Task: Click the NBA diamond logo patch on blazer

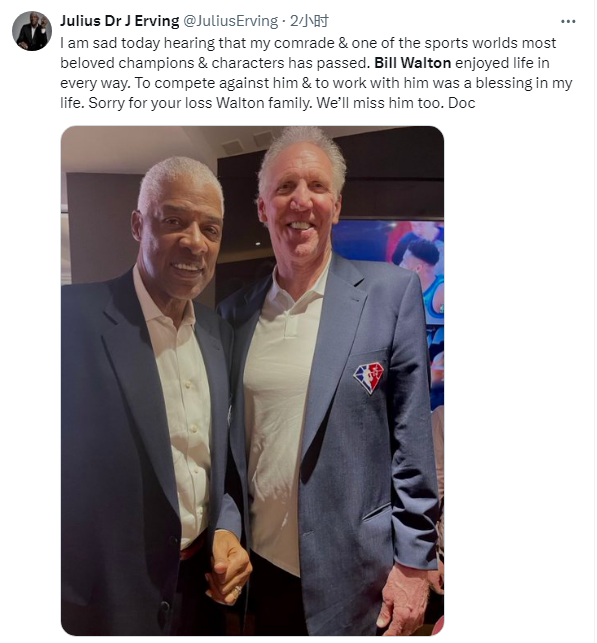Action: [x=369, y=378]
